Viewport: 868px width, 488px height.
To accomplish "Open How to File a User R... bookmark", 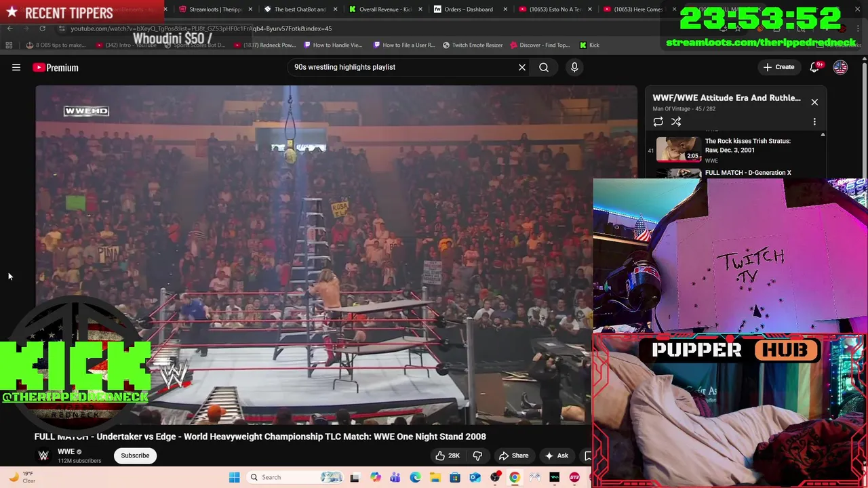I will tap(404, 45).
